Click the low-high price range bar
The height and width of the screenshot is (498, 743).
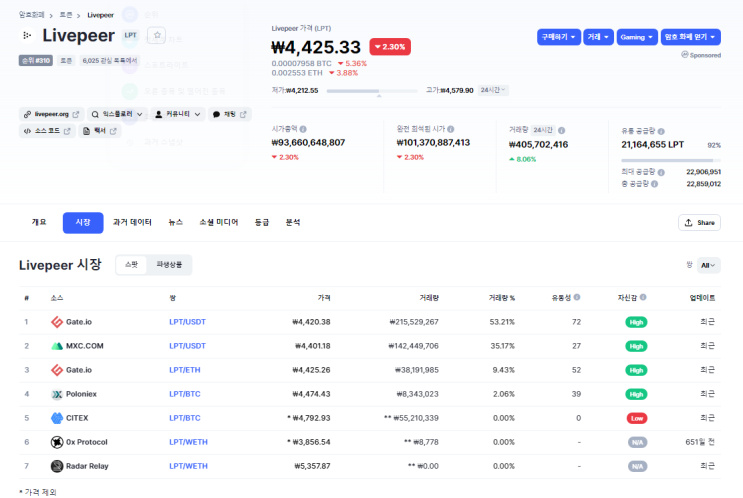tap(372, 91)
